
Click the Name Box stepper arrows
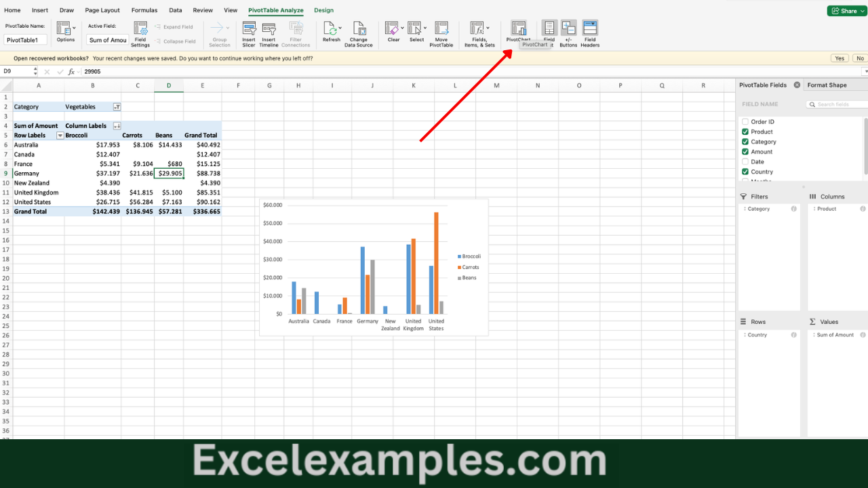pos(35,71)
